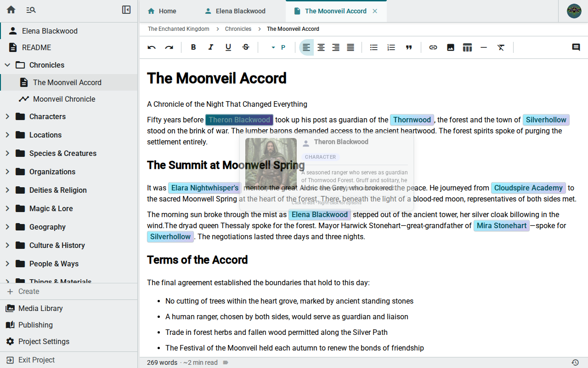Insert a block quote
Image resolution: width=588 pixels, height=368 pixels.
(409, 47)
